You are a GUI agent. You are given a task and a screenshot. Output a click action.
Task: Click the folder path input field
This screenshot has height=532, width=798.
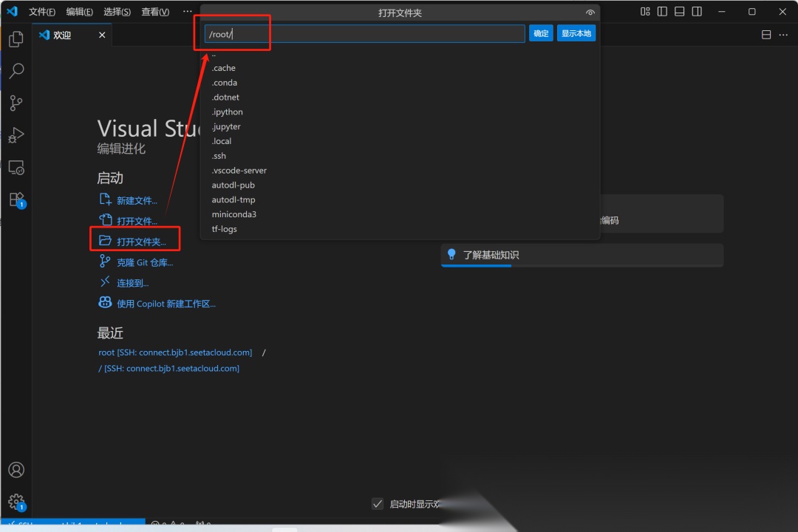364,34
